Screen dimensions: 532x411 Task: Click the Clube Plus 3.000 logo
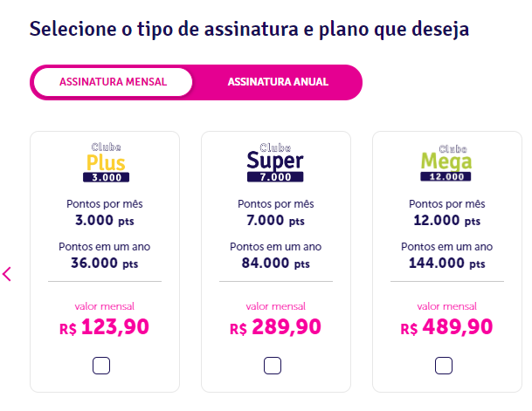[x=107, y=162]
